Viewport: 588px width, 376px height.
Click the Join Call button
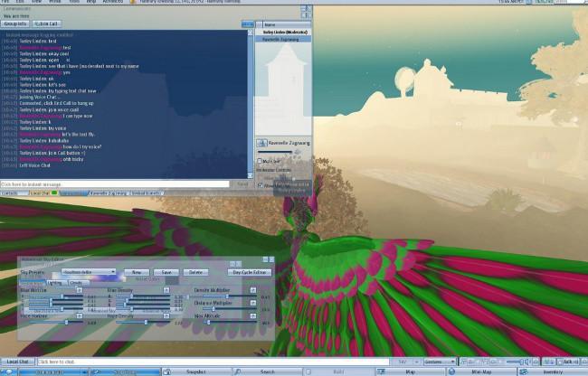[x=46, y=24]
